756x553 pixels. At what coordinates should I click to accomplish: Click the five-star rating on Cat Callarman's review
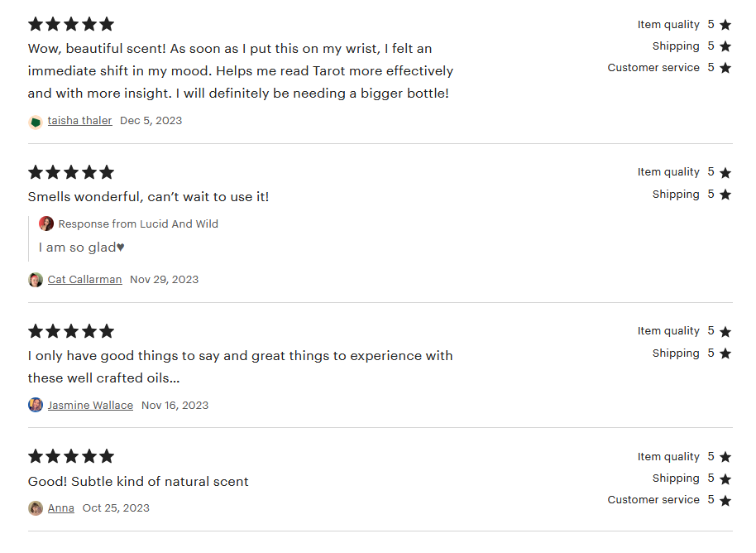tap(71, 172)
